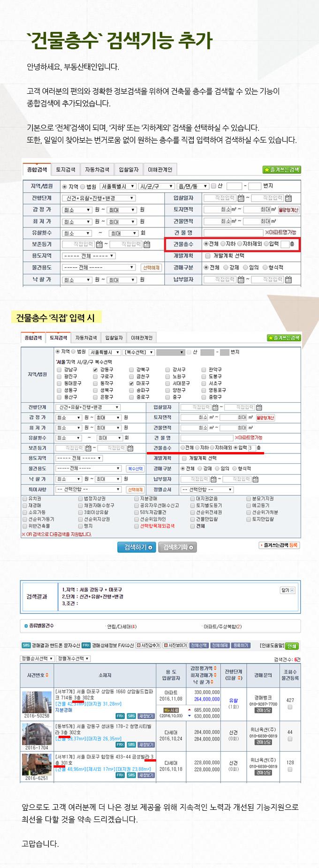Click the 사진감추기 hide photos icon button

pyautogui.click(x=148, y=645)
